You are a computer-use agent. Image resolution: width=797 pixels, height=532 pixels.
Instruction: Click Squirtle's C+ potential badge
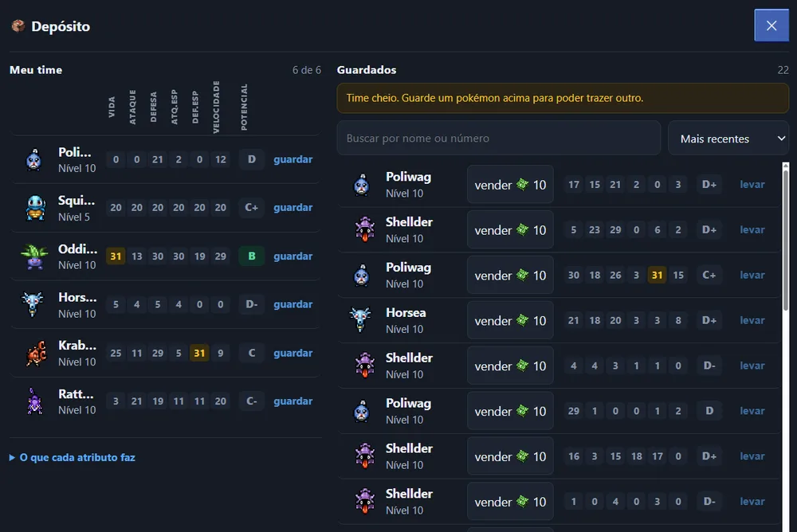(x=252, y=208)
